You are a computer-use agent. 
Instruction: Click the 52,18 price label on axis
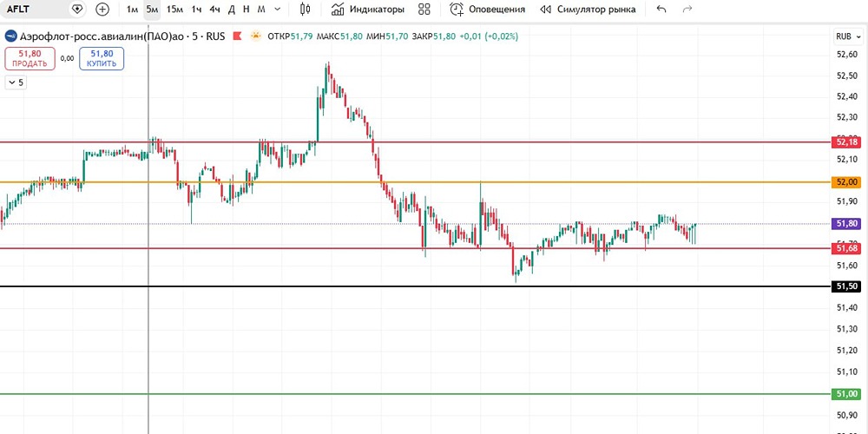click(847, 142)
